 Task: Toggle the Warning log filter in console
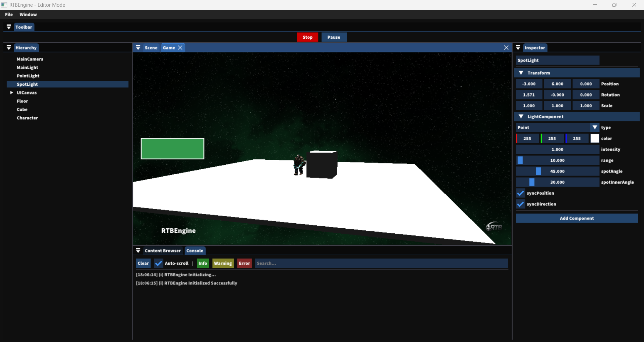(223, 263)
